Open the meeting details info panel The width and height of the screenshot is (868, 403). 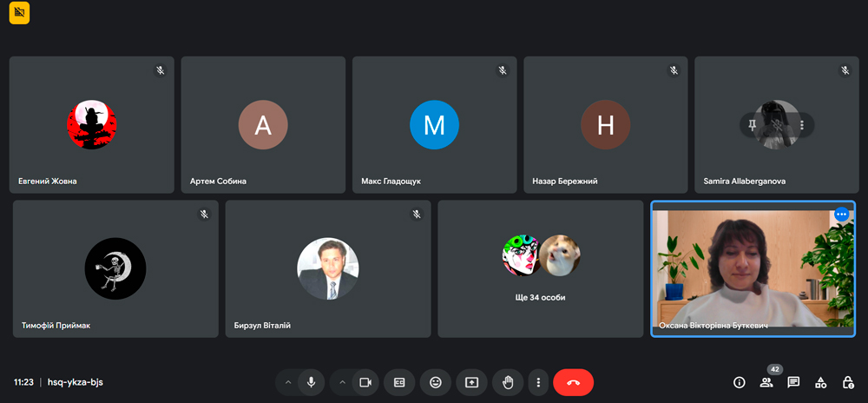click(x=740, y=382)
